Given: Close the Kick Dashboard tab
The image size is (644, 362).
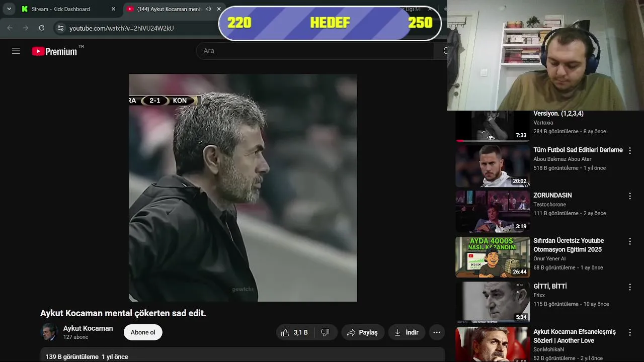Looking at the screenshot, I should pyautogui.click(x=113, y=9).
